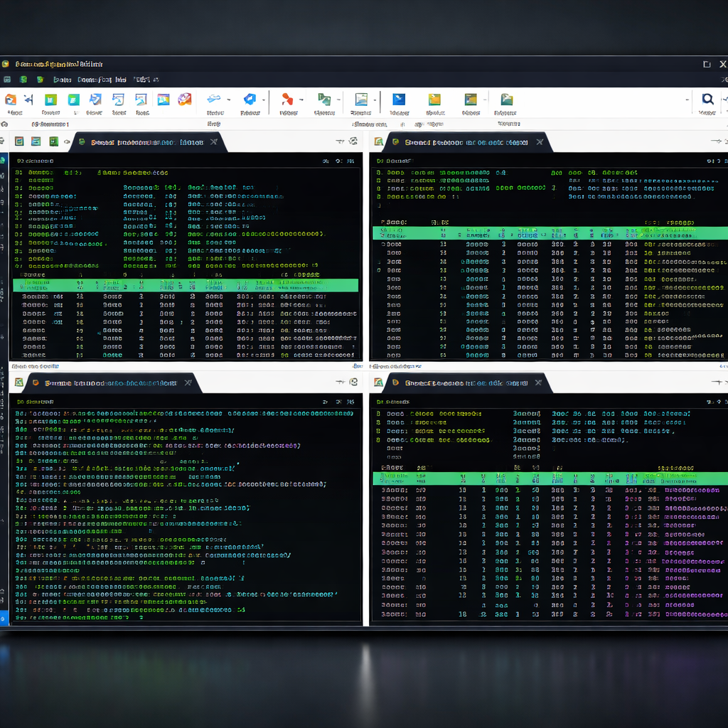Click the blue tag icon in the toolbar
728x728 pixels.
[x=250, y=100]
